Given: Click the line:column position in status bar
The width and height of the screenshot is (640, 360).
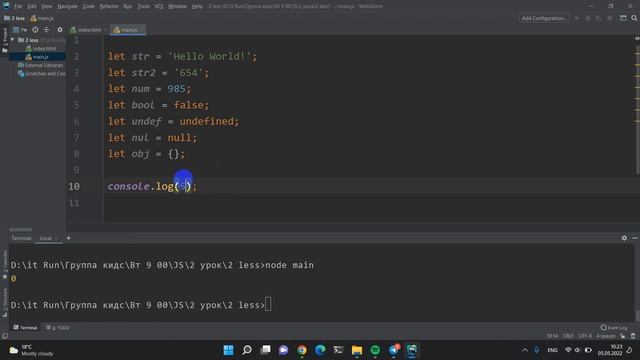Looking at the screenshot, I should tap(552, 336).
